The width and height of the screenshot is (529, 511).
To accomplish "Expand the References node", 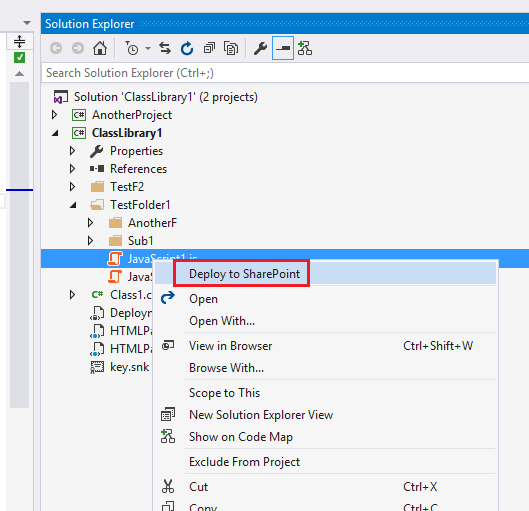I will (72, 169).
